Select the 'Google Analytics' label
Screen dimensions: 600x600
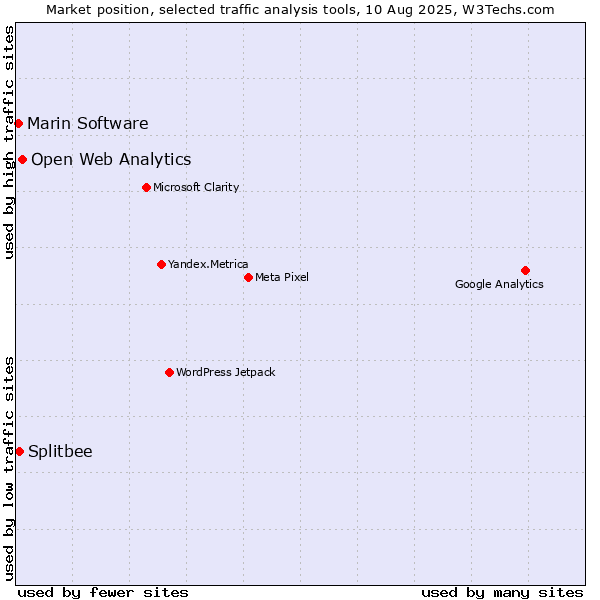[x=499, y=284]
